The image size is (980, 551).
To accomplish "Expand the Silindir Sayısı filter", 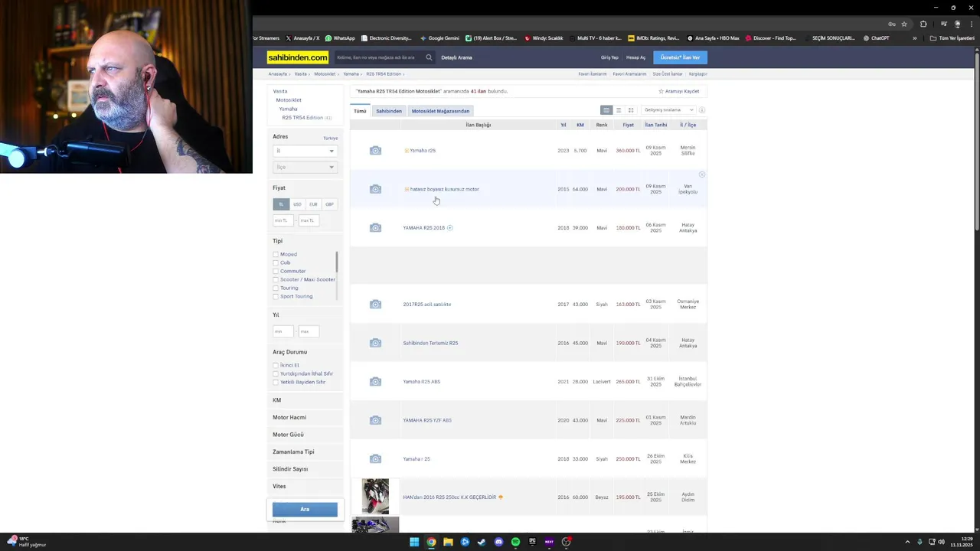I will pos(305,469).
